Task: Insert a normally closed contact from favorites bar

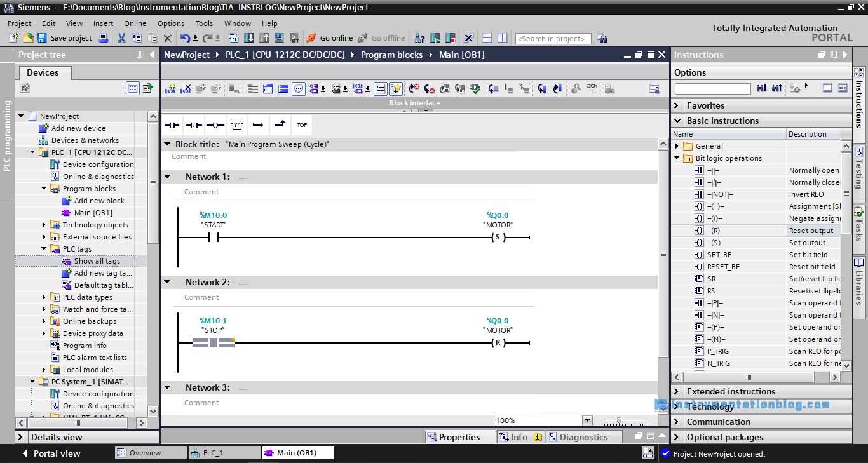Action: tap(194, 125)
